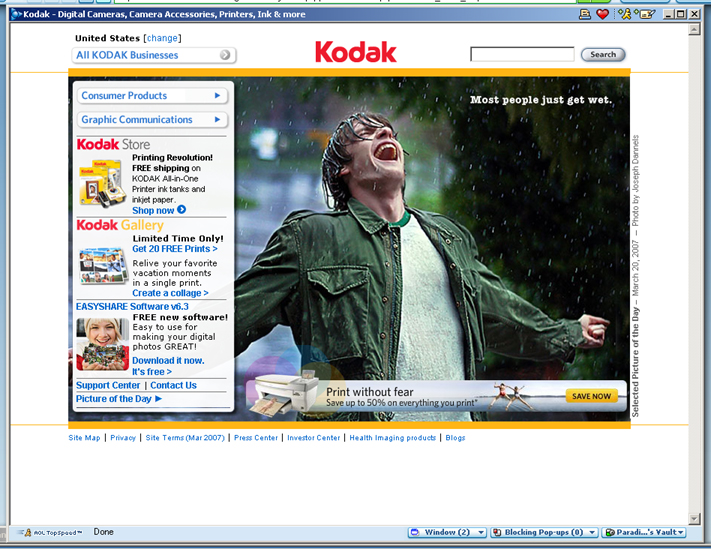
Task: Click the scrollbar down arrow
Action: click(x=694, y=519)
